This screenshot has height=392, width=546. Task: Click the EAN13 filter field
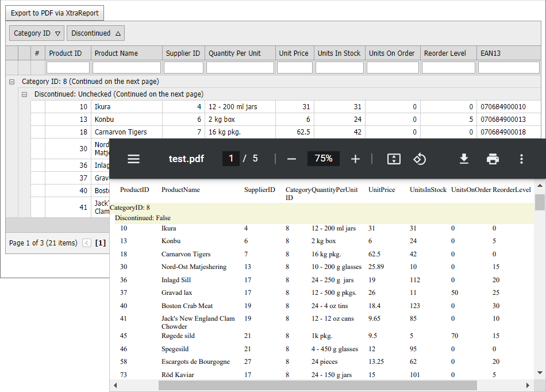509,68
